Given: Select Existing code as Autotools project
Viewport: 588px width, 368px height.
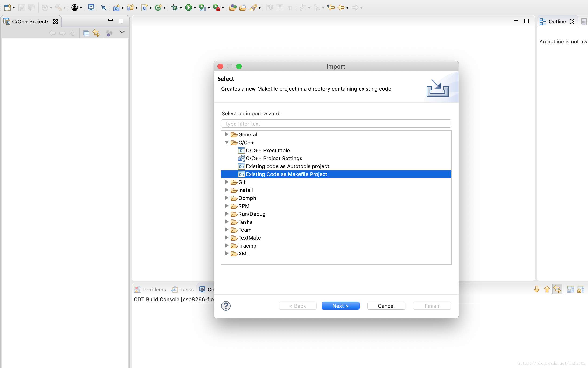Looking at the screenshot, I should (287, 166).
